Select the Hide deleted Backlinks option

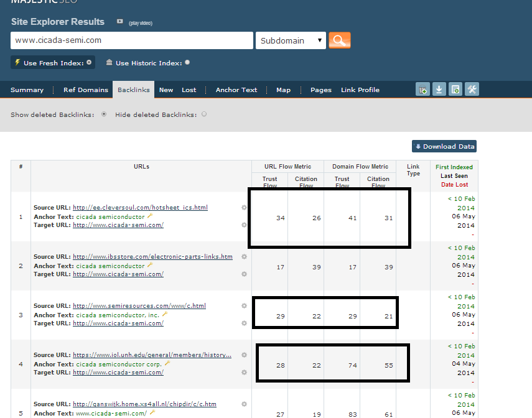pos(204,114)
